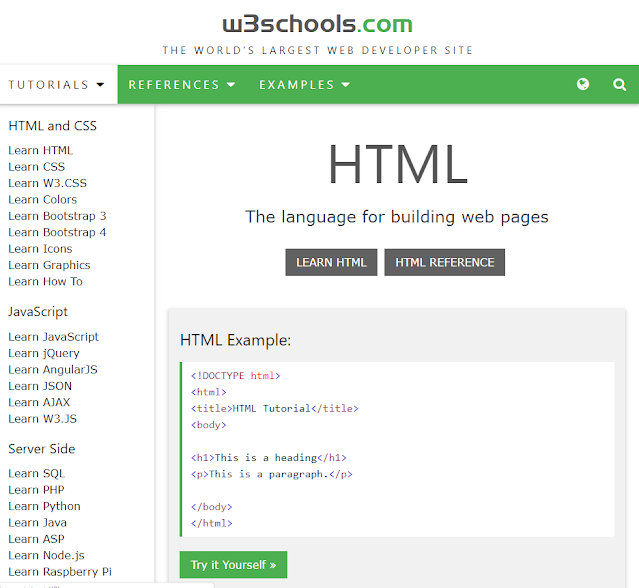Click the JavaScript sidebar heading
This screenshot has width=639, height=588.
(x=38, y=312)
